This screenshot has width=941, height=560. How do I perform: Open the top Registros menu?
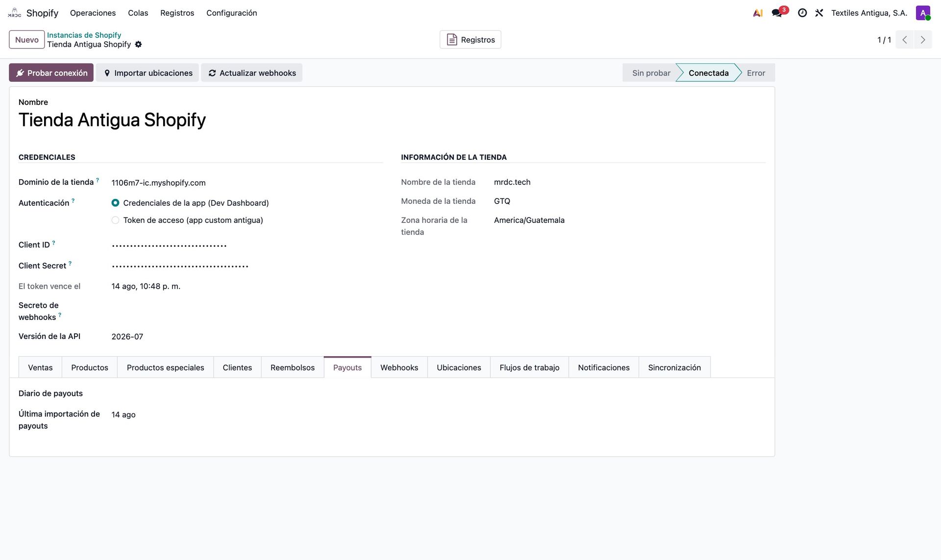coord(177,13)
